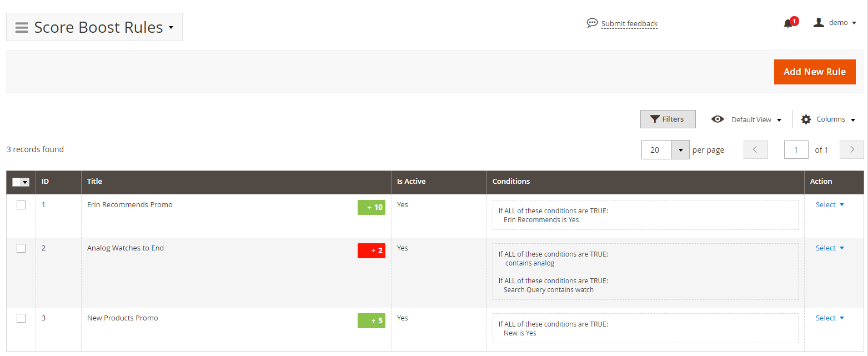Image resolution: width=868 pixels, height=356 pixels.
Task: Check the box for Erin Recommends Promo row
Action: tap(21, 205)
